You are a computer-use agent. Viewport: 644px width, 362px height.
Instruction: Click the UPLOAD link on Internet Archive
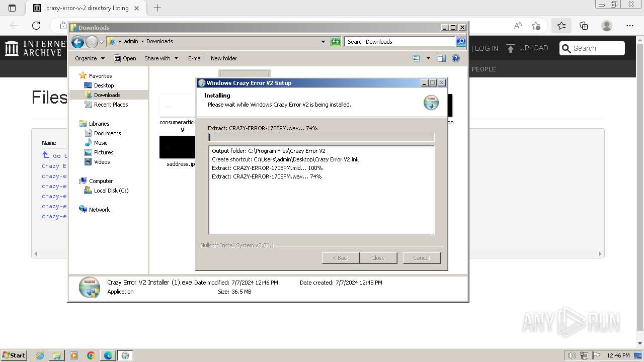[x=527, y=48]
